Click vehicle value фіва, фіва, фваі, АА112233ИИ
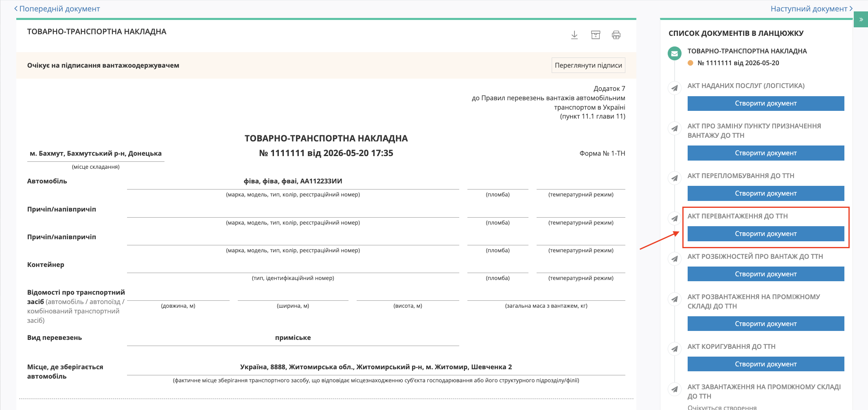The width and height of the screenshot is (868, 410). (293, 181)
